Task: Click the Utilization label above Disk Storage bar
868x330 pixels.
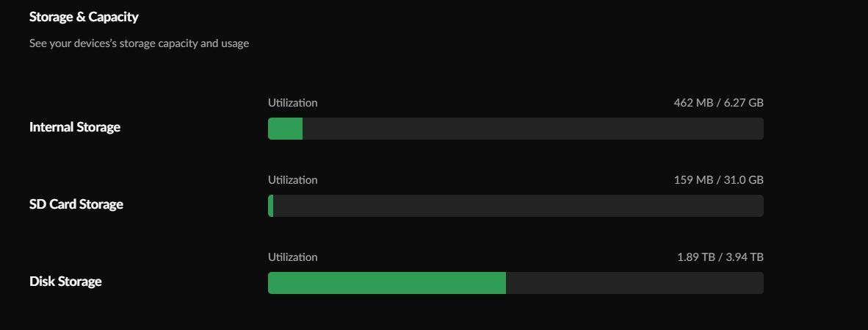Action: pos(293,257)
